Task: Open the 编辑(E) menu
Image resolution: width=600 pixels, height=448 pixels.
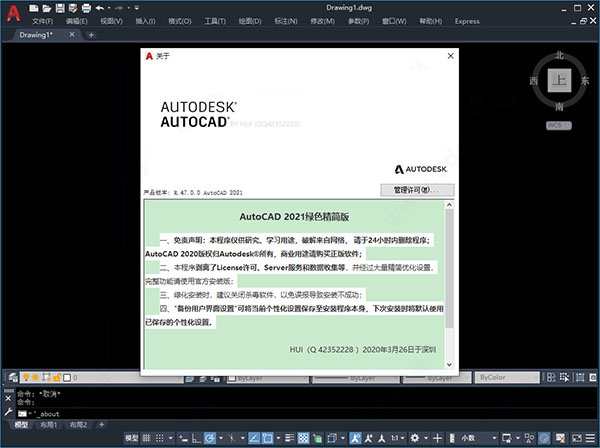Action: (77, 21)
